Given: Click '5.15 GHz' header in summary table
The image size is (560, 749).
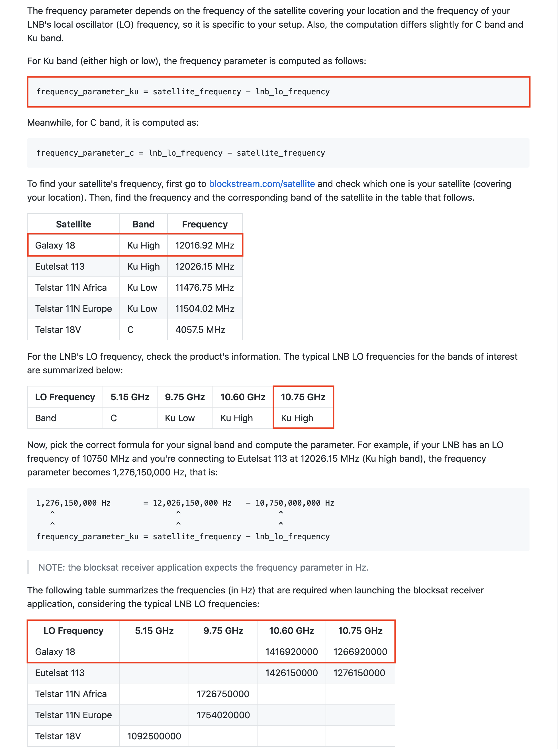Looking at the screenshot, I should 154,630.
